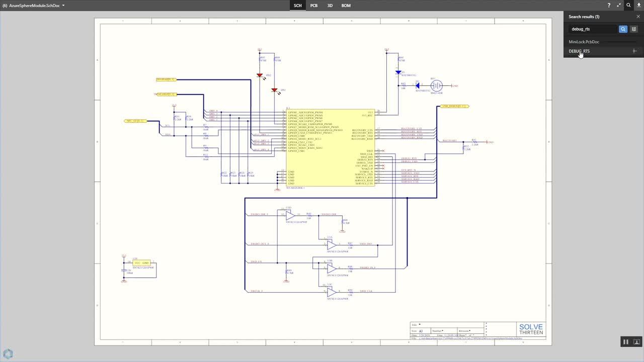Click the download icon

pos(639,6)
